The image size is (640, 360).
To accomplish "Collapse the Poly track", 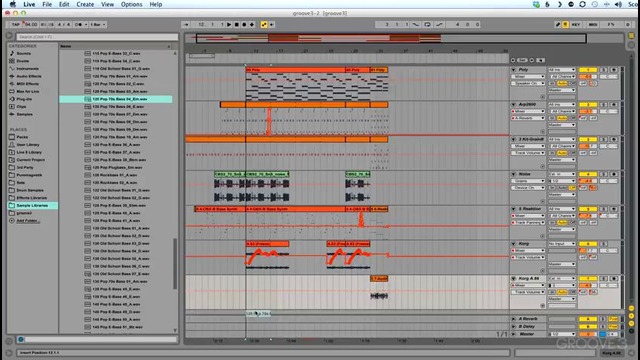I will tap(514, 70).
